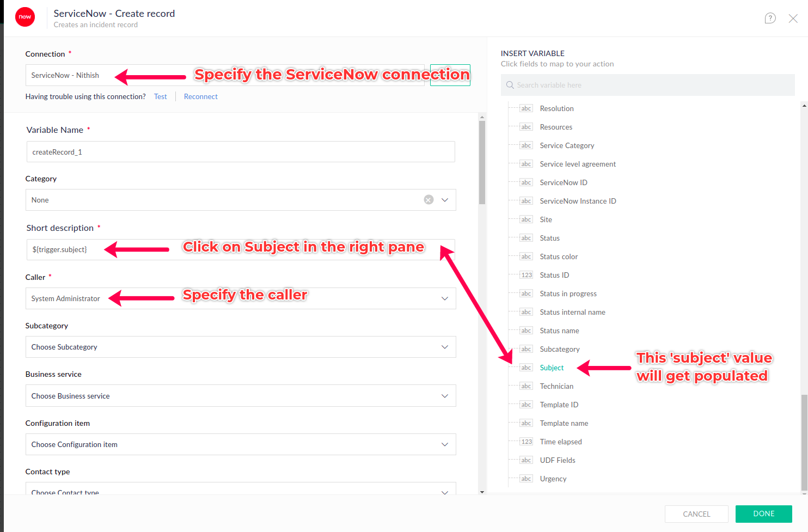Viewport: 808px width, 532px height.
Task: Open the Choose Business service dropdown
Action: point(444,396)
